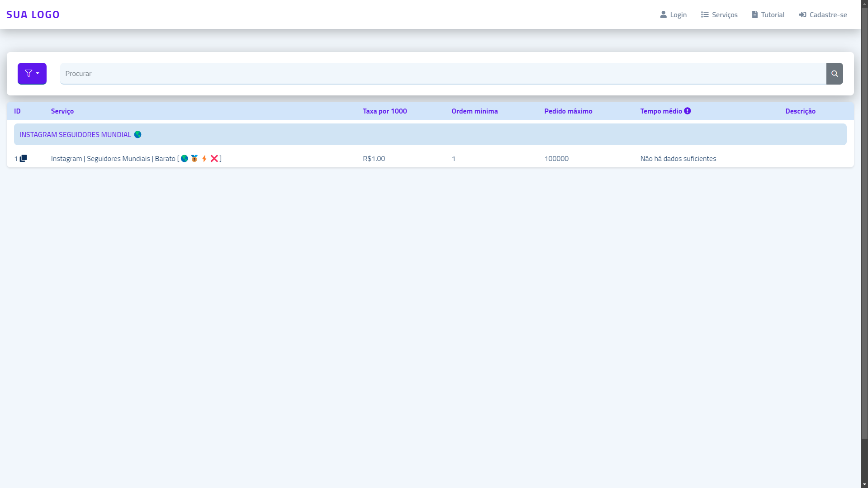The height and width of the screenshot is (488, 868).
Task: Click the sign-in arrow icon near Cadastre-se
Action: pyautogui.click(x=802, y=14)
